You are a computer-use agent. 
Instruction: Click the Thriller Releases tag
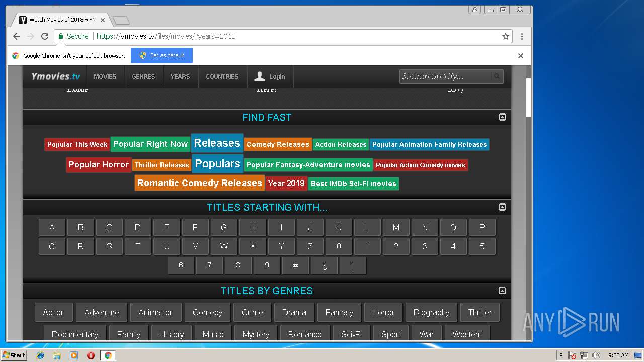point(162,165)
